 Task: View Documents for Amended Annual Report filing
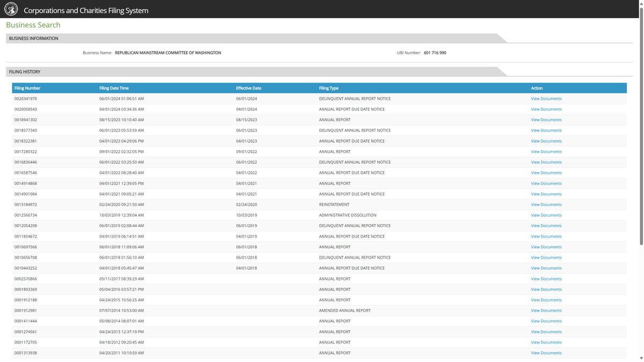click(546, 311)
